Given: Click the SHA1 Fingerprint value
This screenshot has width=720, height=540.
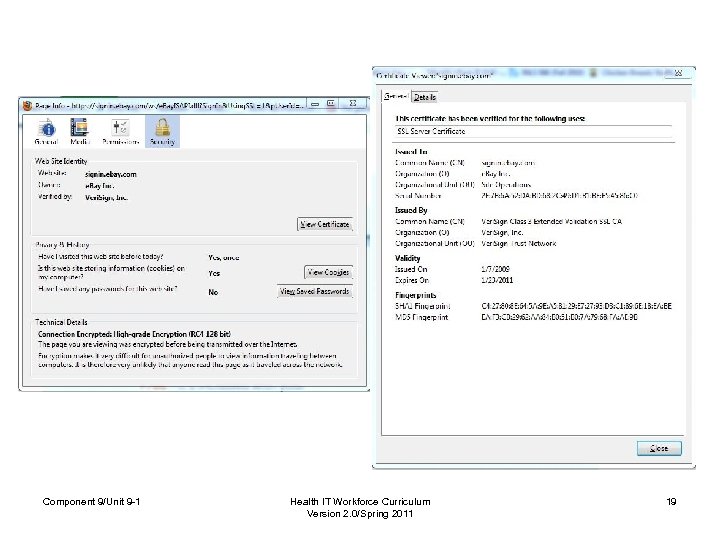Looking at the screenshot, I should [x=576, y=306].
